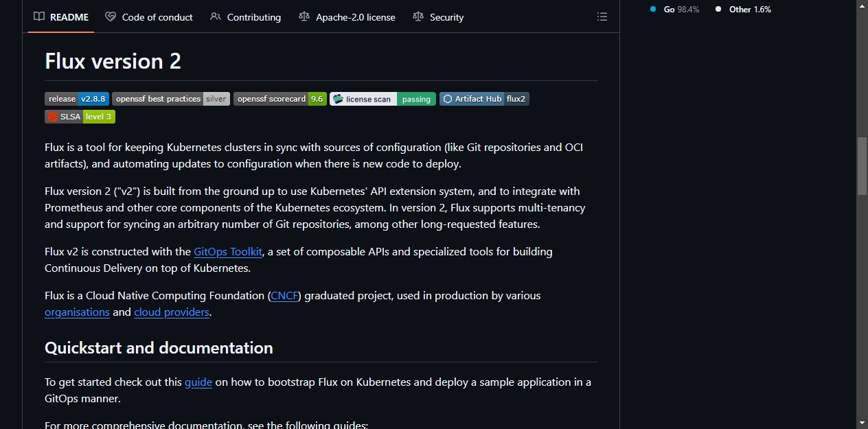Screen dimensions: 868x429
Task: Select the Apache-2.0 license tab
Action: point(347,17)
